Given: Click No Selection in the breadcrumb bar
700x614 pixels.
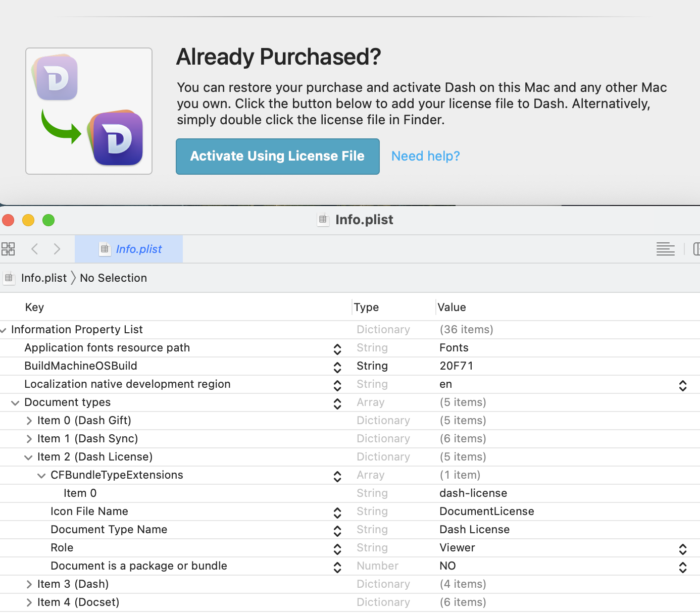Looking at the screenshot, I should 113,278.
